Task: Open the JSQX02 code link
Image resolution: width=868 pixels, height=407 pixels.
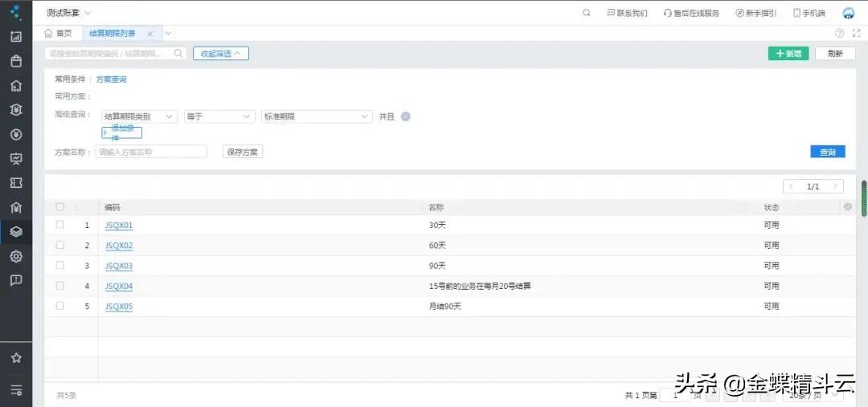Action: (119, 246)
